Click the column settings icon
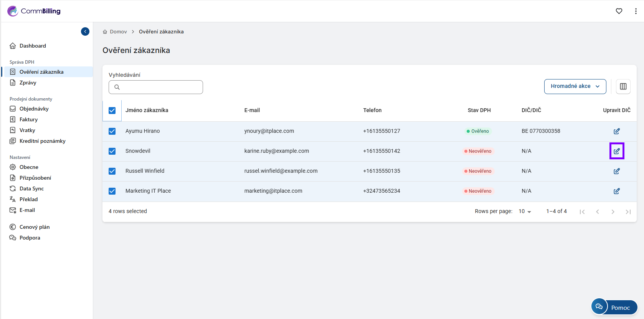This screenshot has width=644, height=319. (623, 86)
